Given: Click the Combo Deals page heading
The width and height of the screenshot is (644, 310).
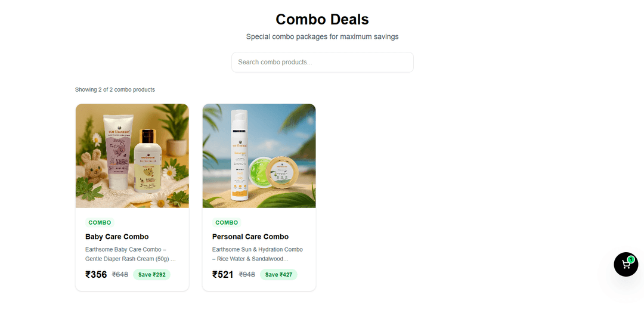Looking at the screenshot, I should tap(322, 19).
